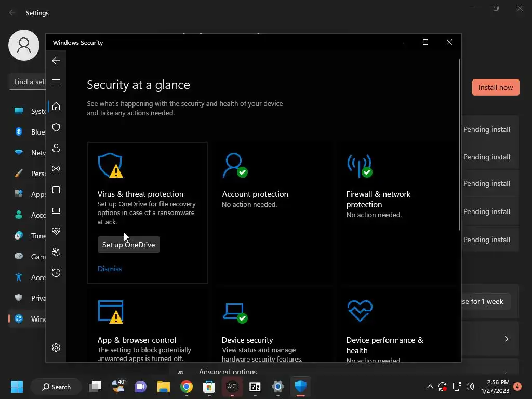Open 7-Zip from taskbar

coord(255,387)
